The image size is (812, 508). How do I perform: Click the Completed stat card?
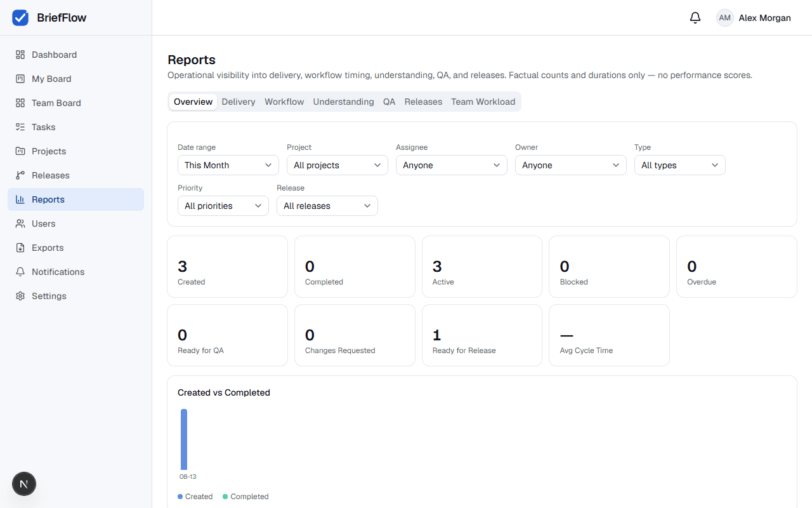355,267
